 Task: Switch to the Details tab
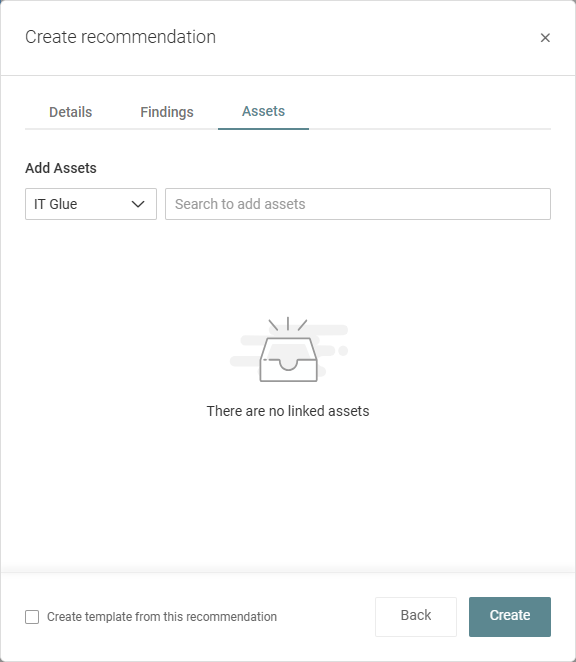coord(71,112)
